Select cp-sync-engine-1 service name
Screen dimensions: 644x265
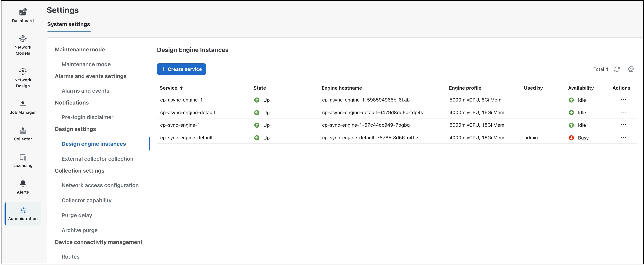click(x=180, y=125)
